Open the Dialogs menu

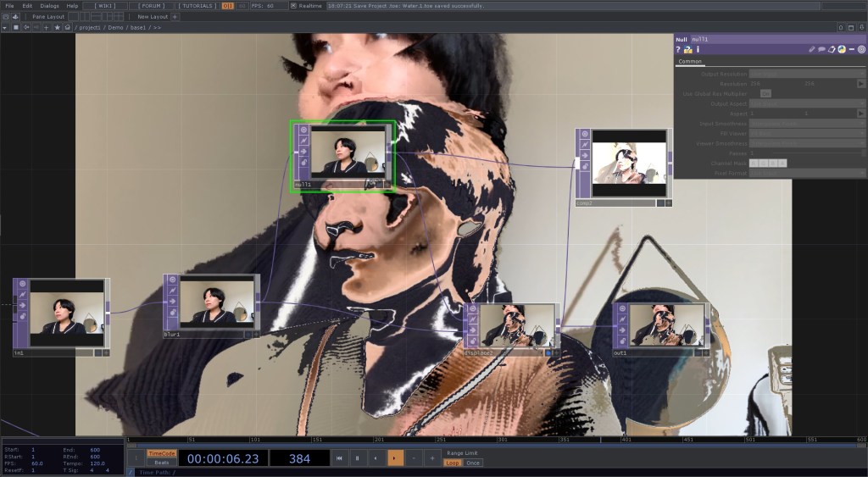tap(50, 6)
